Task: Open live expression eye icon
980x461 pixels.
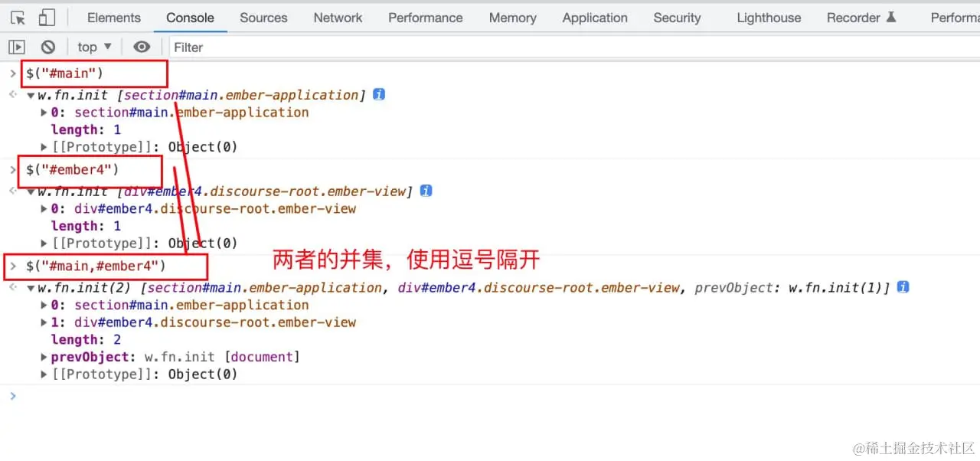Action: coord(142,47)
